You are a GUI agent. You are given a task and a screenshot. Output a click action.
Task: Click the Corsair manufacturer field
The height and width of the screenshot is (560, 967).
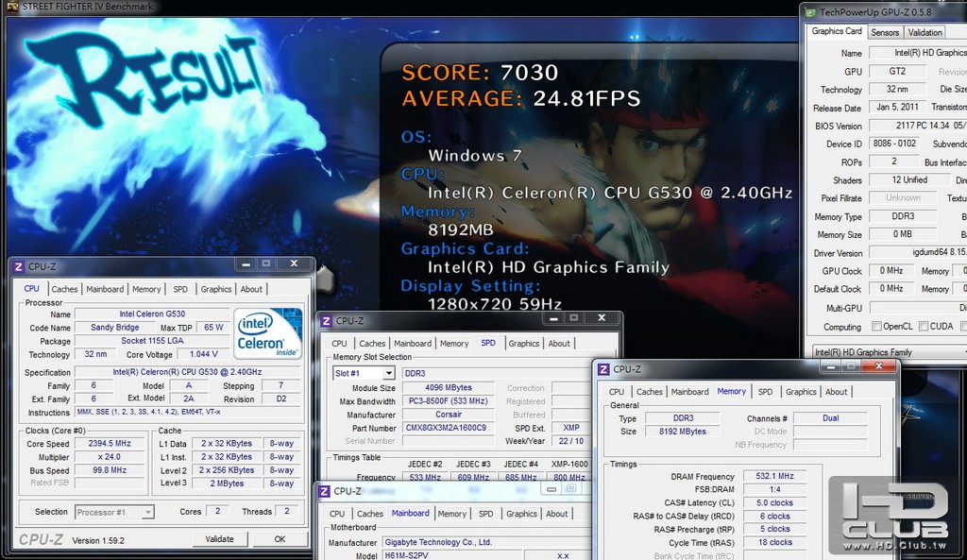pos(449,415)
